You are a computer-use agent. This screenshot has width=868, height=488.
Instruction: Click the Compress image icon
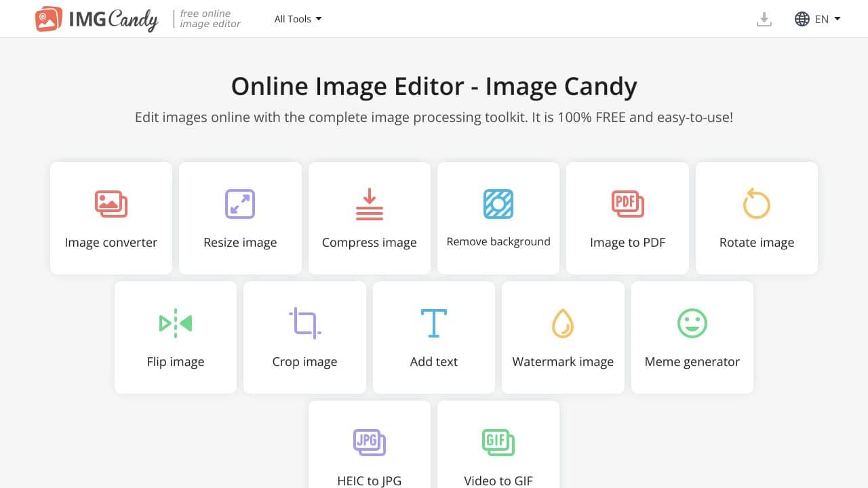370,204
